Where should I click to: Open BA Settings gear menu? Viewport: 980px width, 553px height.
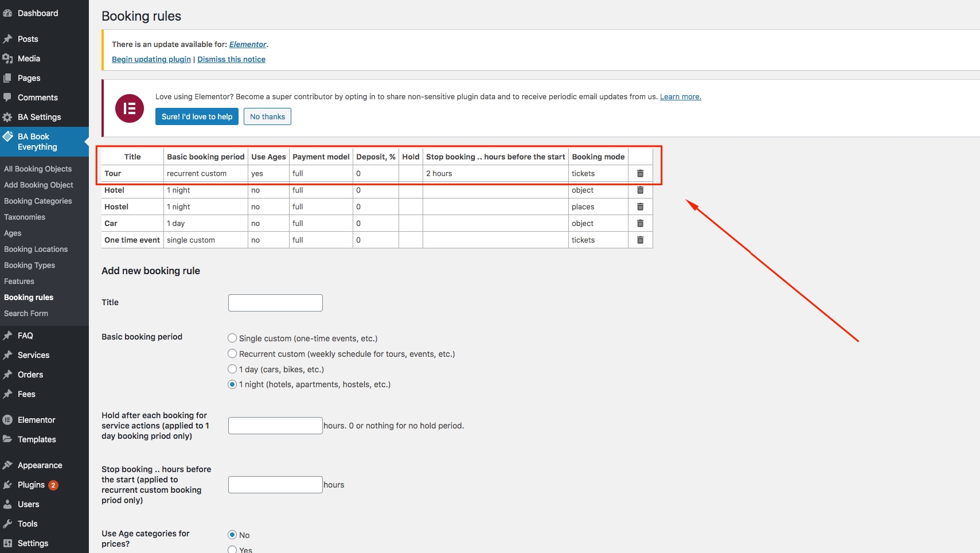tap(7, 117)
